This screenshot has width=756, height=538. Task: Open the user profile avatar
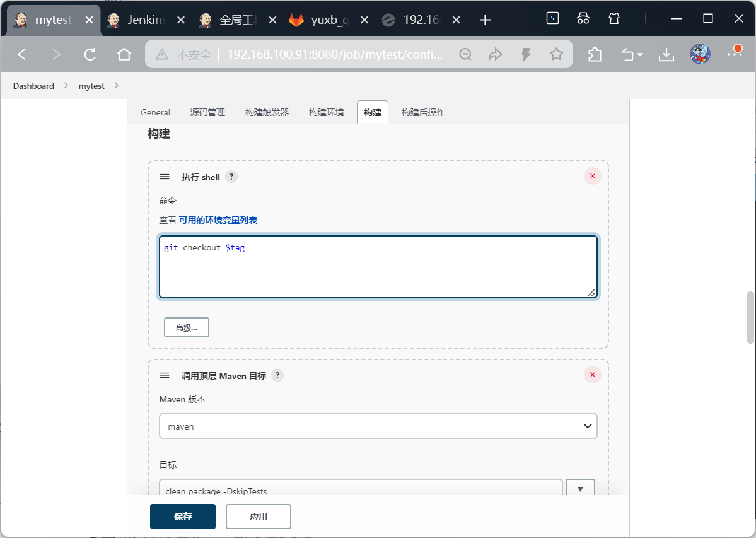[x=700, y=54]
